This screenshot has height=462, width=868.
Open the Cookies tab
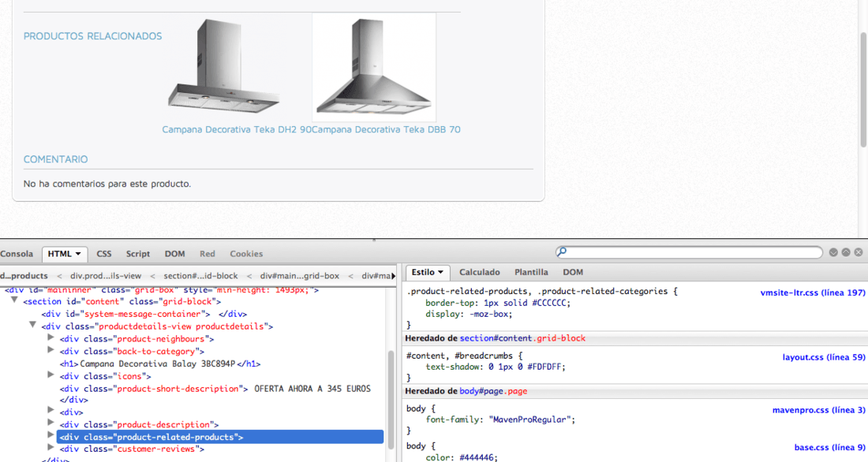[246, 254]
